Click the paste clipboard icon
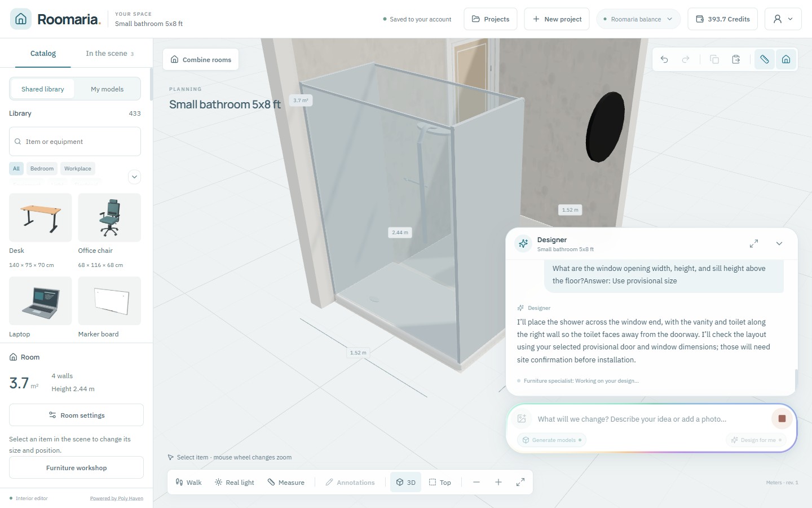The height and width of the screenshot is (508, 812). [x=736, y=59]
